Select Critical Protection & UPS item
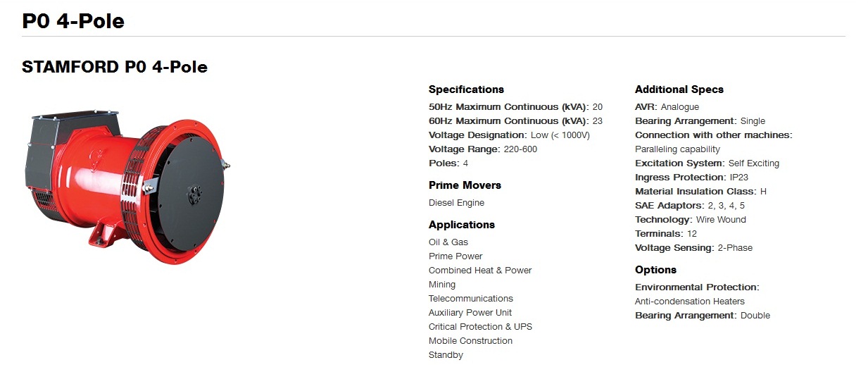Image resolution: width=868 pixels, height=372 pixels. tap(480, 327)
